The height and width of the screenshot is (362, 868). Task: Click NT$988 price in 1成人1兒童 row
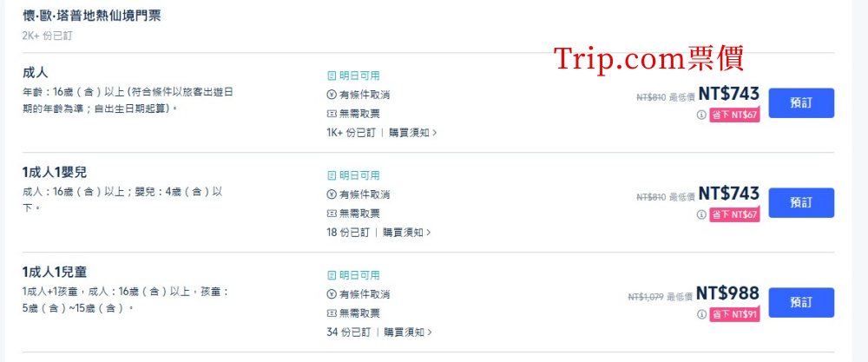727,293
